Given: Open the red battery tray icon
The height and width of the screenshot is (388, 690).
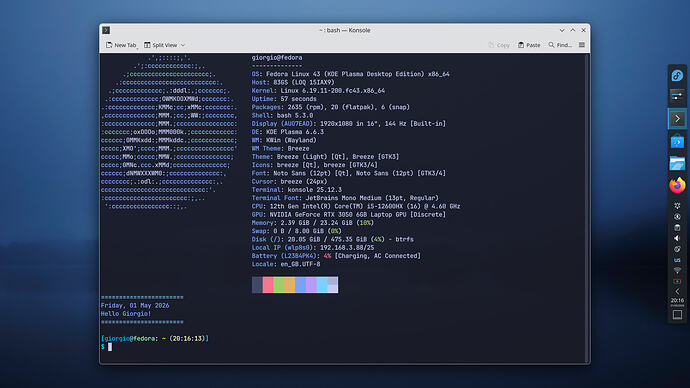Looking at the screenshot, I should click(677, 281).
